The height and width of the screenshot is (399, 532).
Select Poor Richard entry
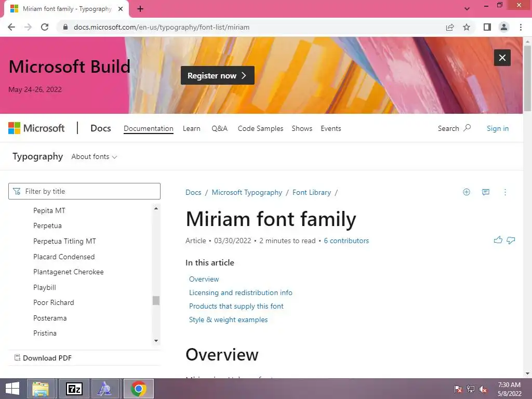[x=54, y=303]
